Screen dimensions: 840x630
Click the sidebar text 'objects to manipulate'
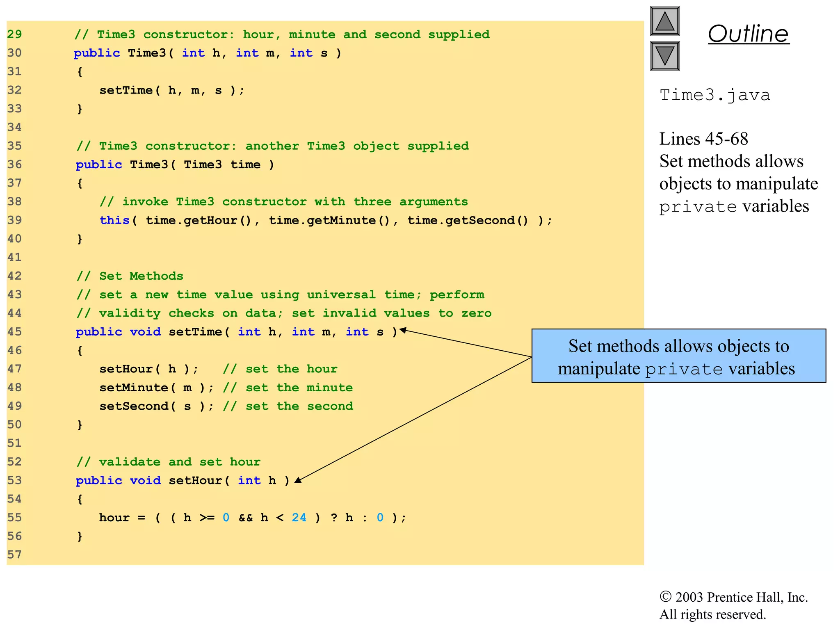739,184
